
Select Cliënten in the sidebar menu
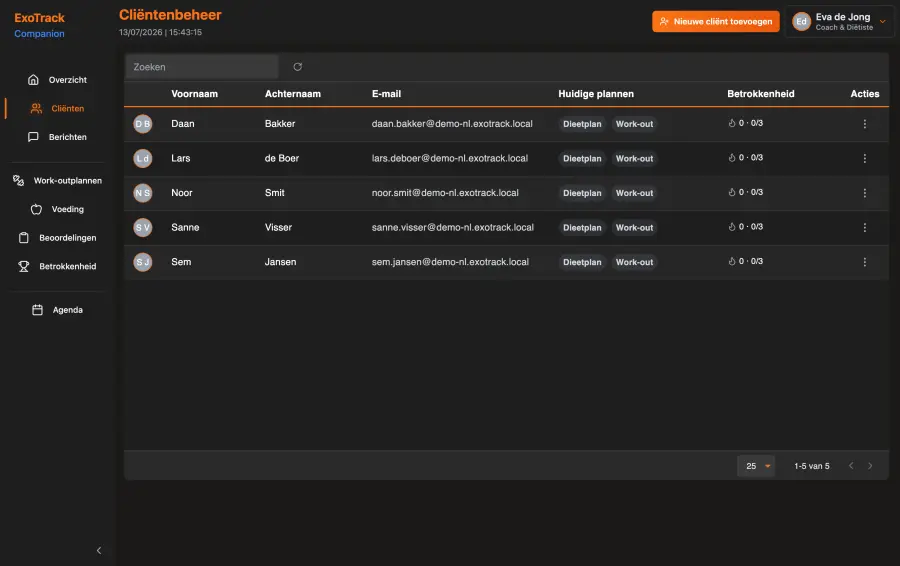click(57, 108)
